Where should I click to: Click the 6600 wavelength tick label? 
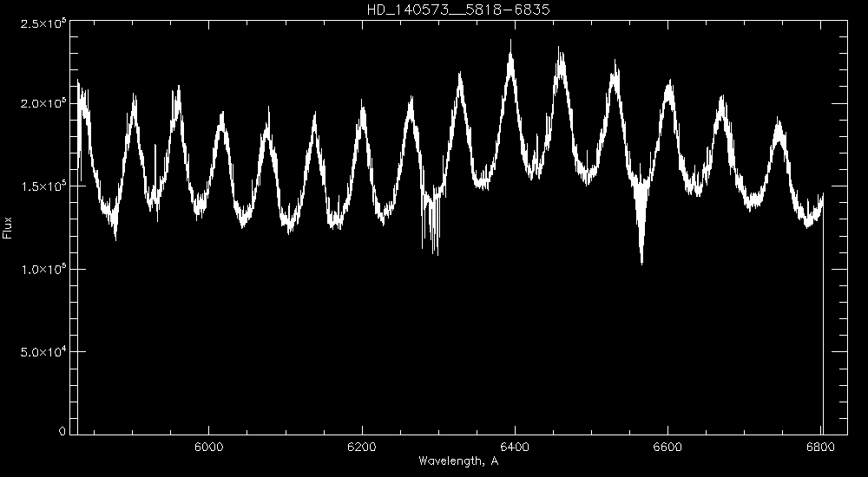point(668,448)
